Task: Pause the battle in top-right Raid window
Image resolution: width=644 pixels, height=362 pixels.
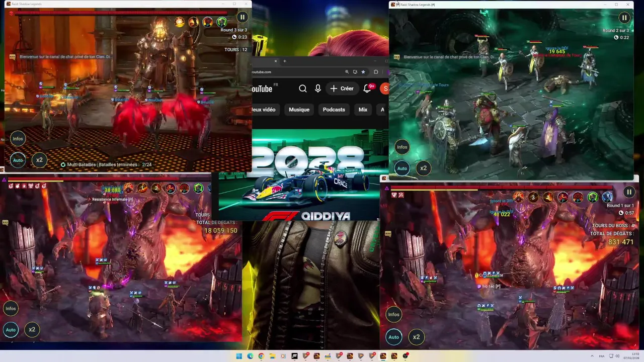Action: 624,18
